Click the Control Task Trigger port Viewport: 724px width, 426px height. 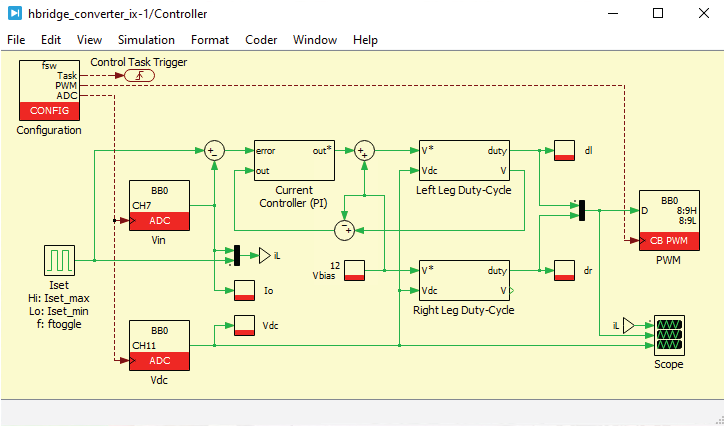(139, 76)
